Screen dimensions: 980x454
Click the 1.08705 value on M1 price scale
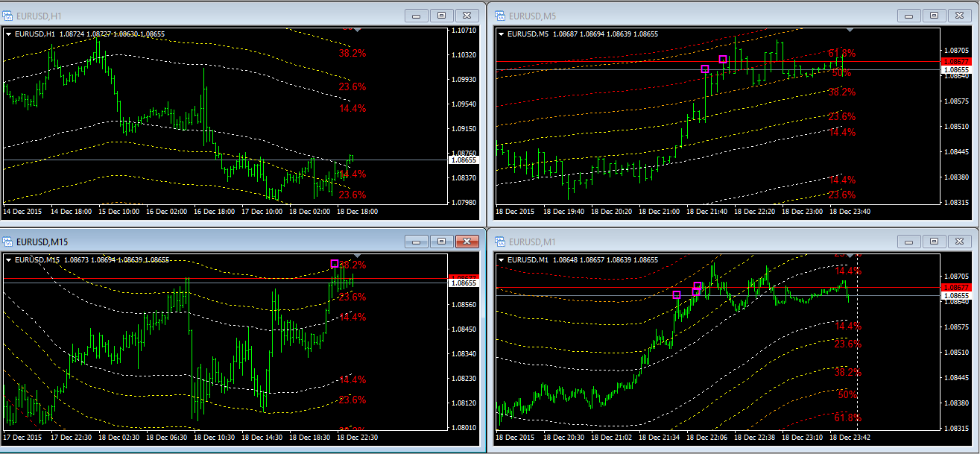pos(956,277)
